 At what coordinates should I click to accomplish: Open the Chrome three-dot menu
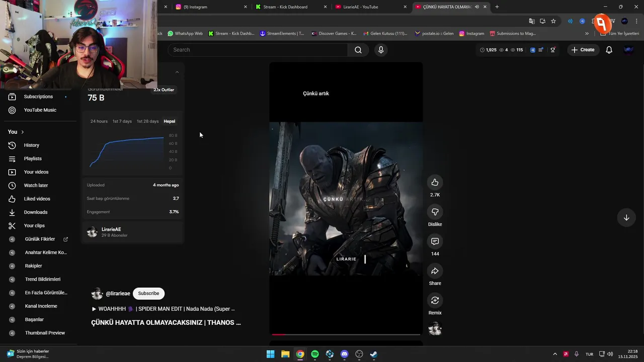(x=636, y=21)
